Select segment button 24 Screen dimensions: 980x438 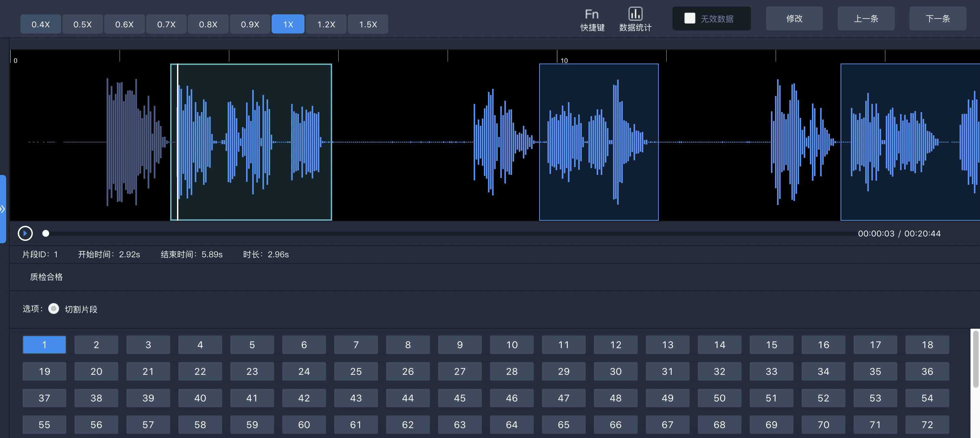[304, 371]
